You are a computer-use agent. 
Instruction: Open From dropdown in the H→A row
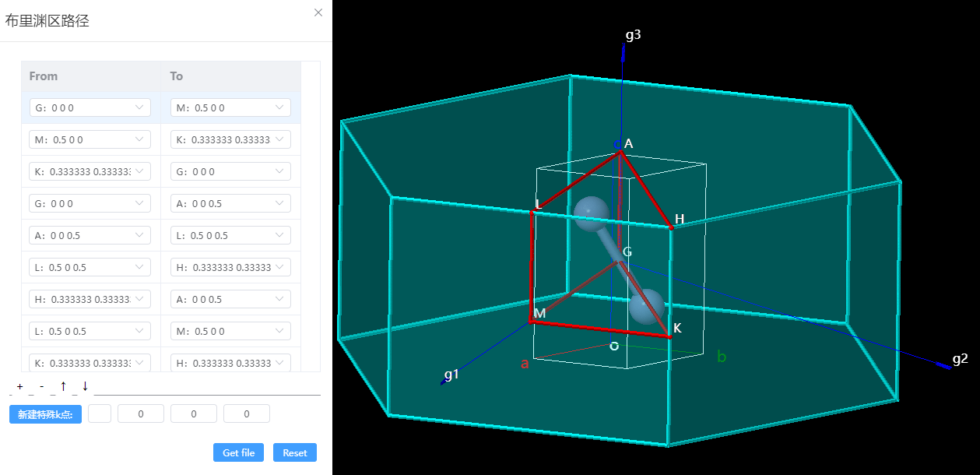(x=90, y=299)
